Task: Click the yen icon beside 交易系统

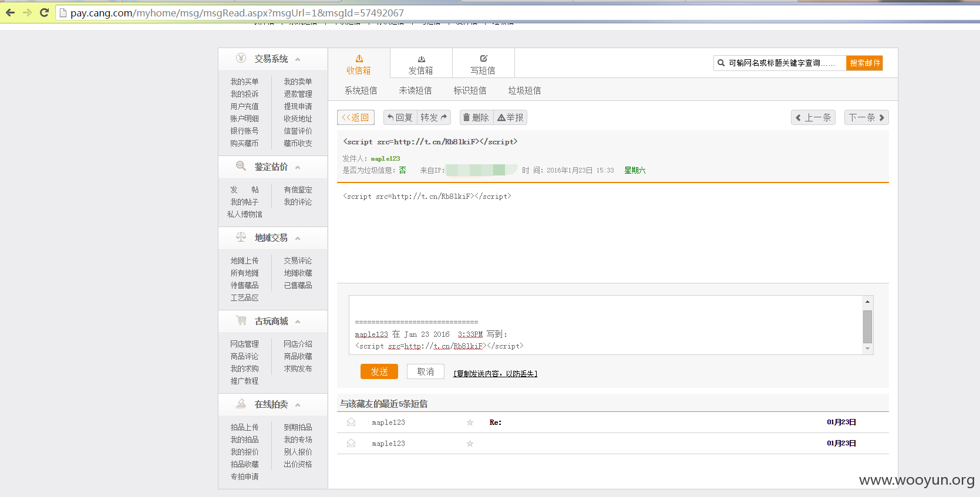Action: [x=241, y=58]
